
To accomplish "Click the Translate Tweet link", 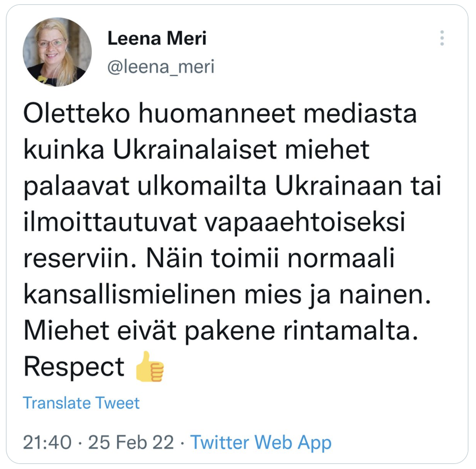I will click(x=81, y=403).
